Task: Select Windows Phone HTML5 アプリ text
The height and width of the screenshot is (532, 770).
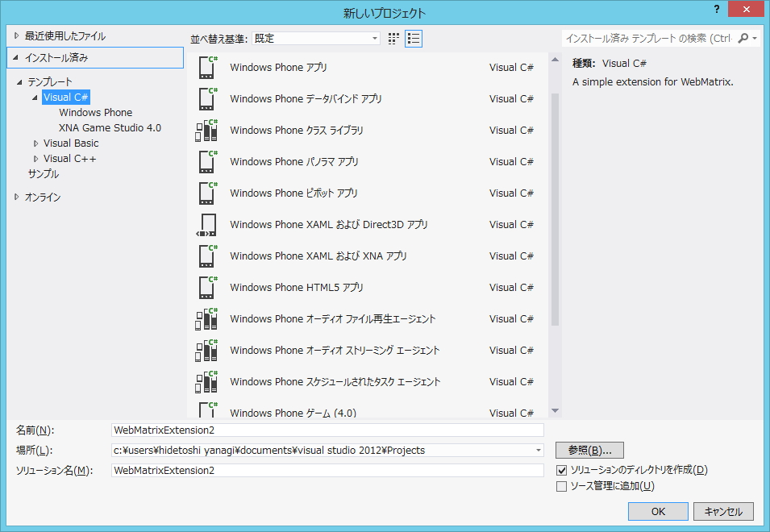Action: coord(297,287)
